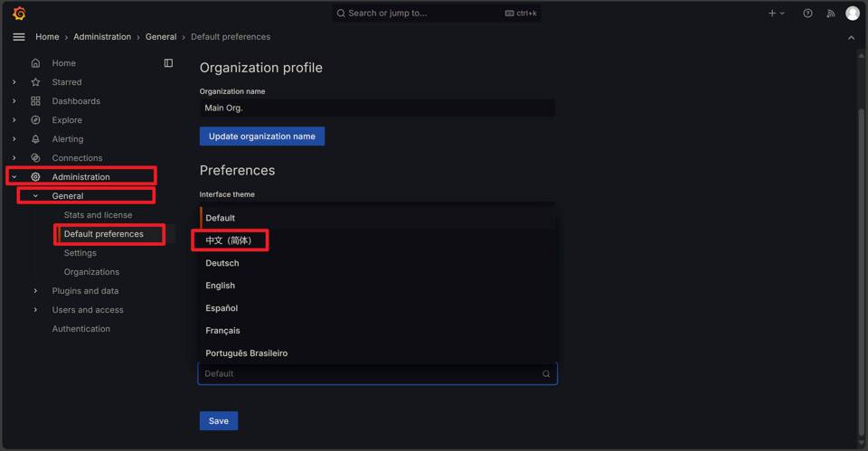Expand the Dashboards section chevron
Viewport: 868px width, 451px height.
14,101
